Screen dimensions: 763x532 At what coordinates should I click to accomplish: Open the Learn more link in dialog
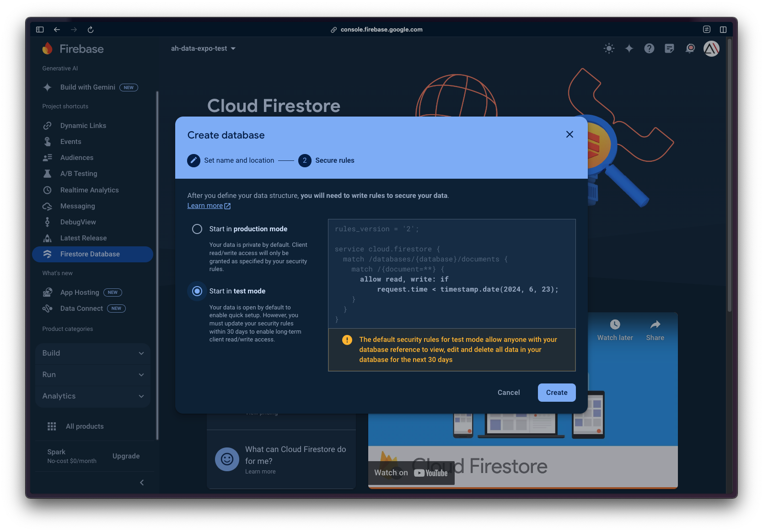[209, 206]
